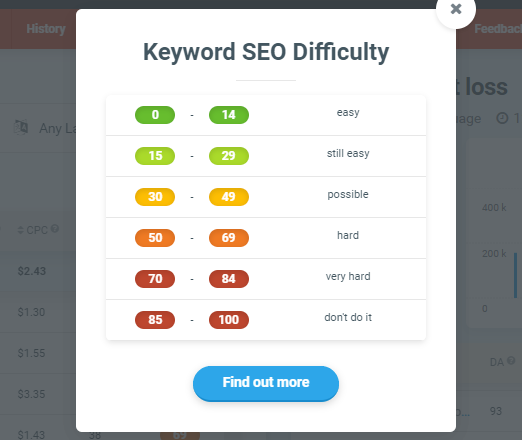The image size is (522, 440).
Task: Click the orange 69 difficulty badge
Action: point(229,238)
